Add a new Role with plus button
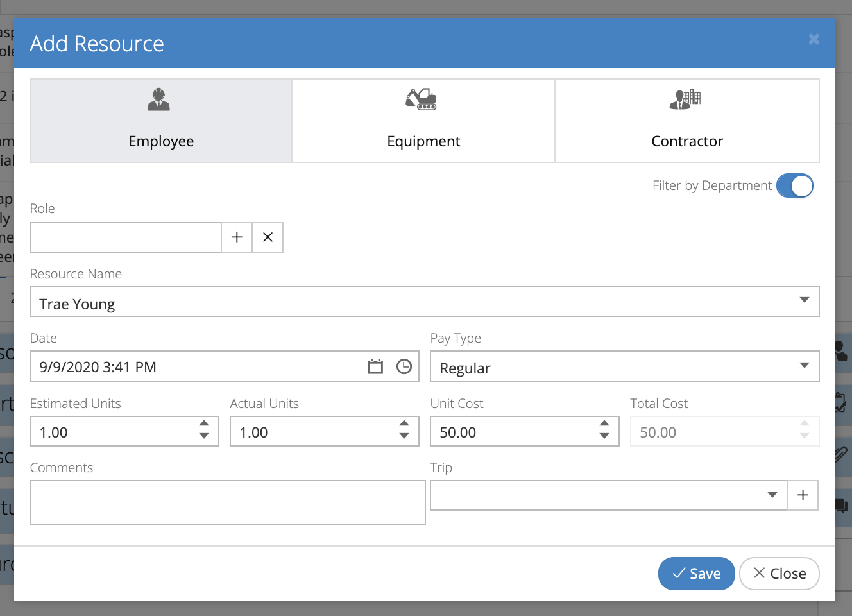The image size is (852, 616). click(x=237, y=237)
